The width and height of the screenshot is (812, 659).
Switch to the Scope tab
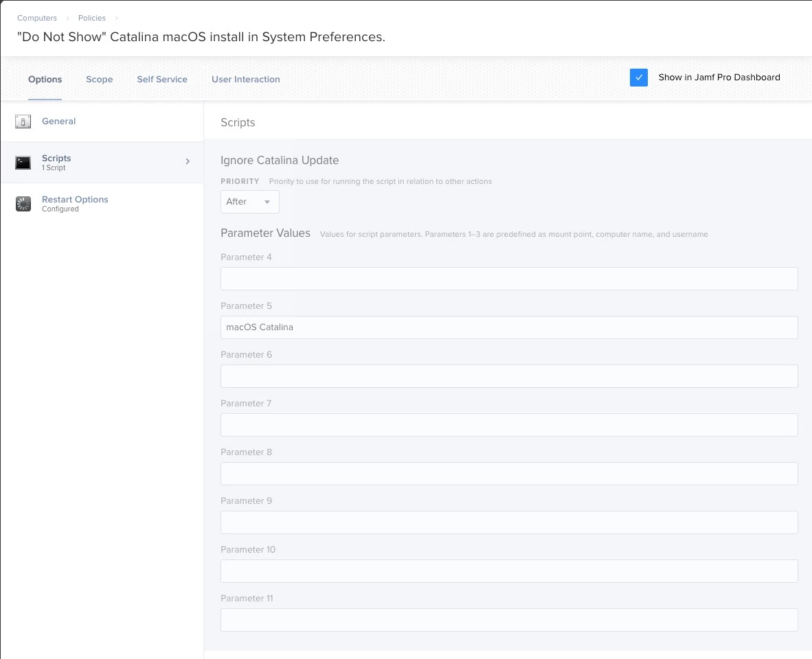pyautogui.click(x=100, y=79)
